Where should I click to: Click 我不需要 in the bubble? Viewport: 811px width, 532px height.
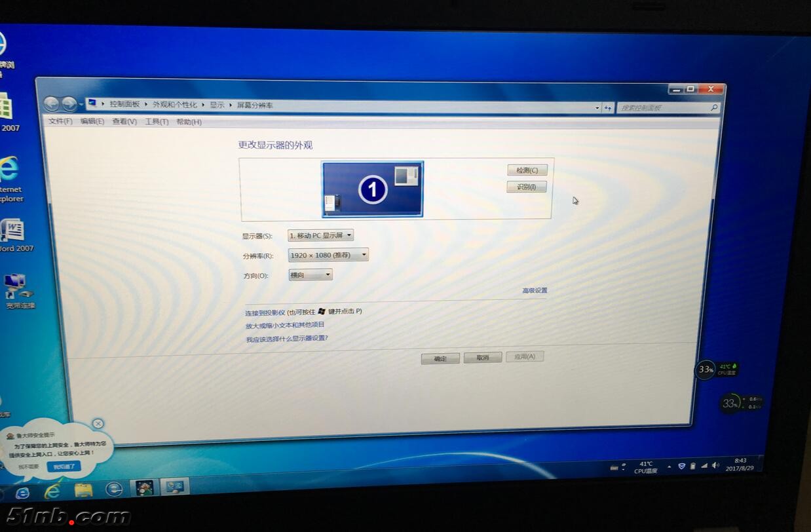point(29,466)
